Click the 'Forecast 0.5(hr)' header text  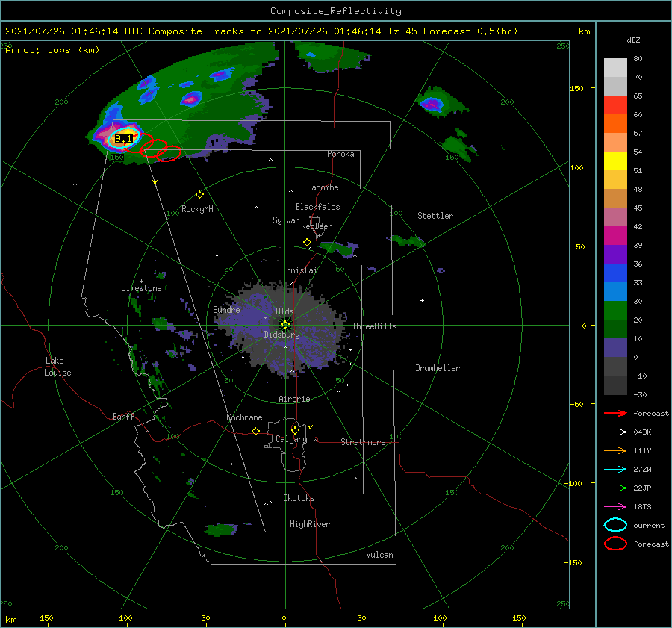[x=470, y=31]
